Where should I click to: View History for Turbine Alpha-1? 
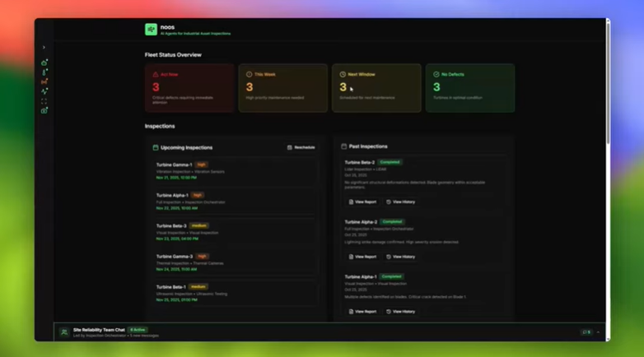click(401, 312)
